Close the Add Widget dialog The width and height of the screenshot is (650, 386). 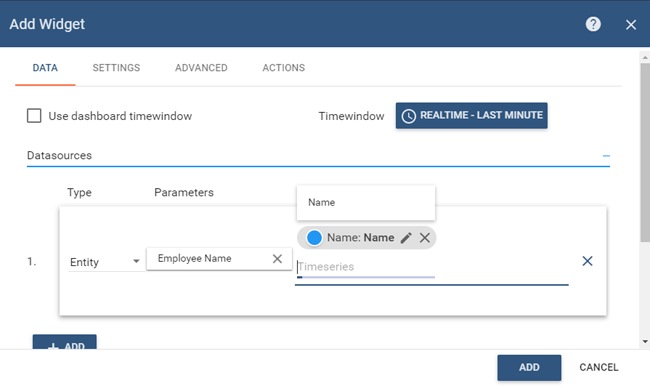[631, 25]
